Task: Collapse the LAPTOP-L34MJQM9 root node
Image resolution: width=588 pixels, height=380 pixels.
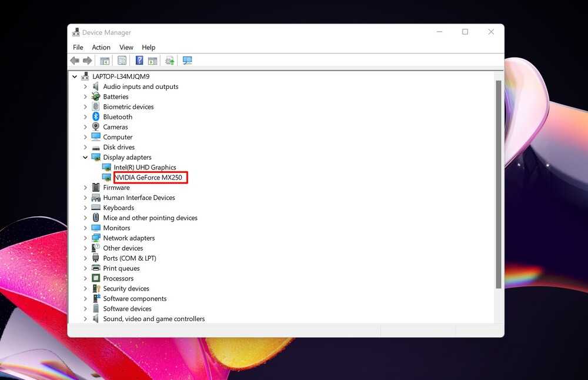Action: (x=75, y=76)
